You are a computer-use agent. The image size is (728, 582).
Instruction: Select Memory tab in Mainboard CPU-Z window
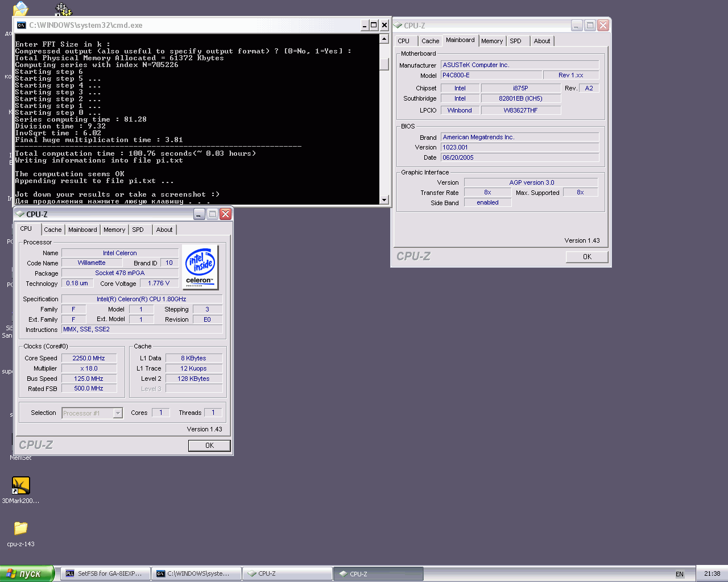click(492, 41)
